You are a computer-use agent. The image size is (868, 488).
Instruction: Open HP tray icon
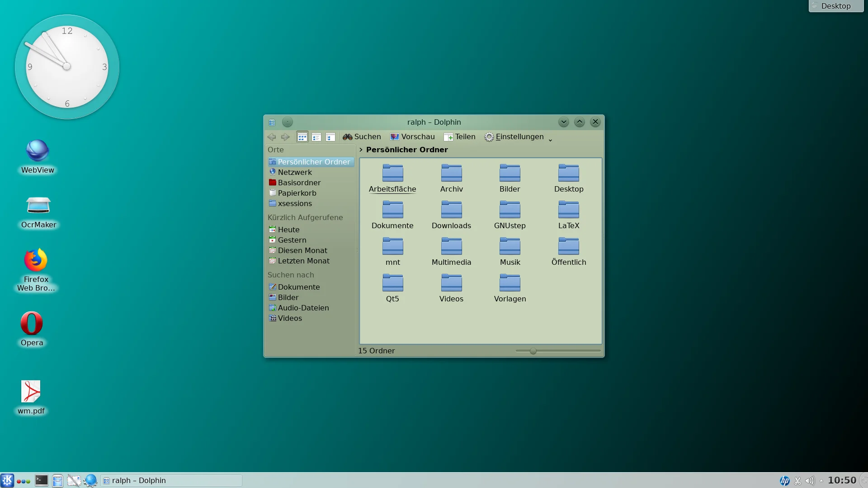tap(785, 481)
